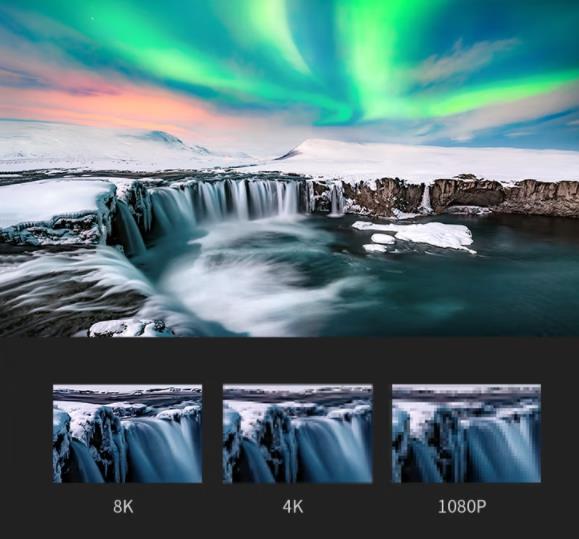Open the pixelated 1080P comparison thumbnail

[x=466, y=434]
